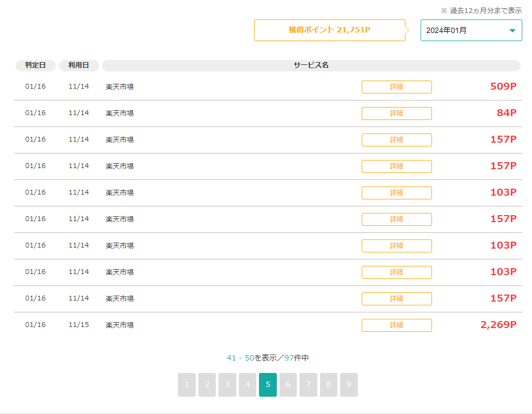The image size is (532, 414).
Task: Open 詳細 for the 509P entry
Action: (x=396, y=87)
